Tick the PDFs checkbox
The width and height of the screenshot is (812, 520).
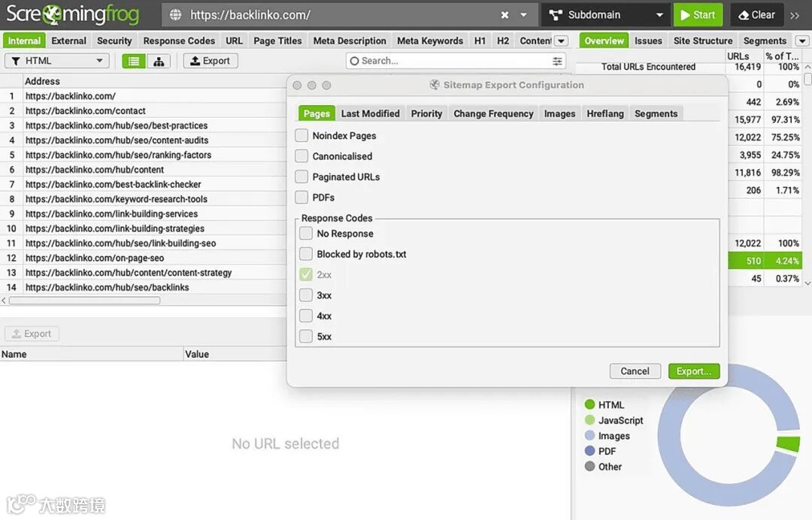[301, 198]
